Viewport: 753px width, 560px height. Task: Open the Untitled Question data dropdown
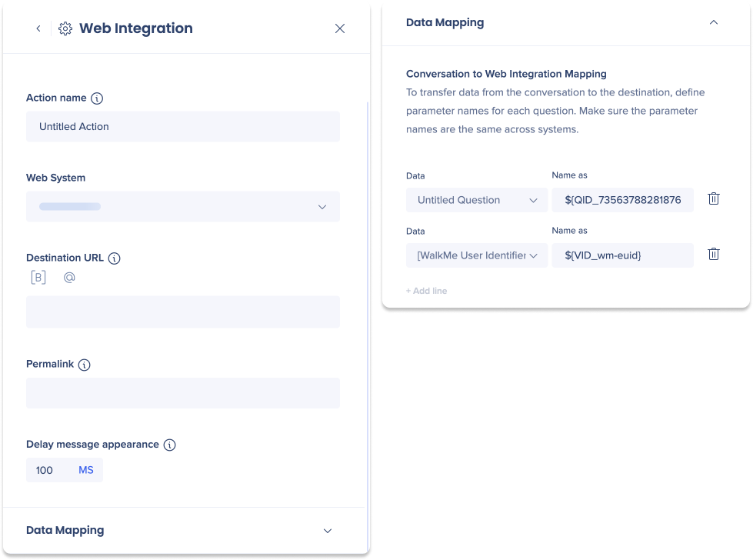[x=477, y=200]
